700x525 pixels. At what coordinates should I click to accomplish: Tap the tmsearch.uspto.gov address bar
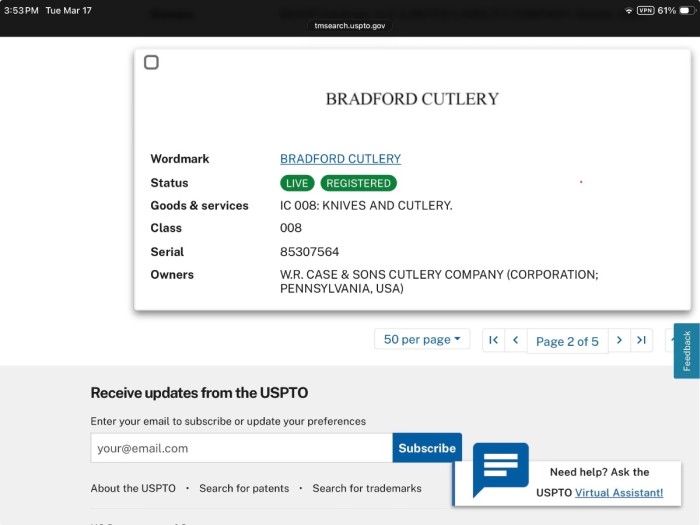click(350, 26)
